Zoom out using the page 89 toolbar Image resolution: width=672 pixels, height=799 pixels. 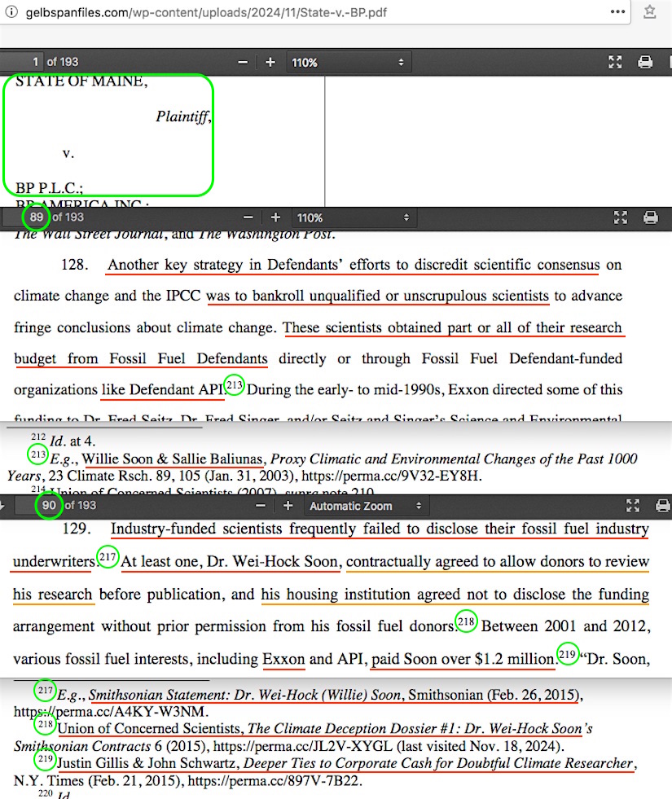tap(248, 217)
